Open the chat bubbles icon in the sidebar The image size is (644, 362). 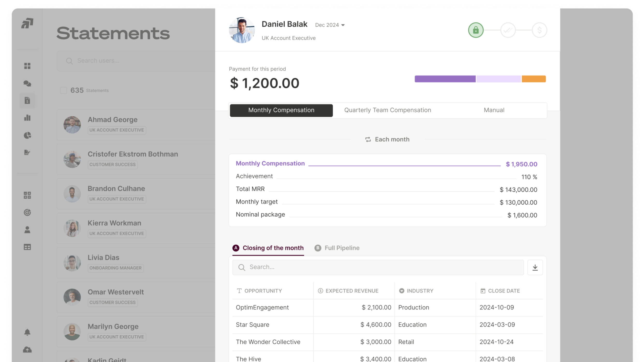click(x=27, y=83)
